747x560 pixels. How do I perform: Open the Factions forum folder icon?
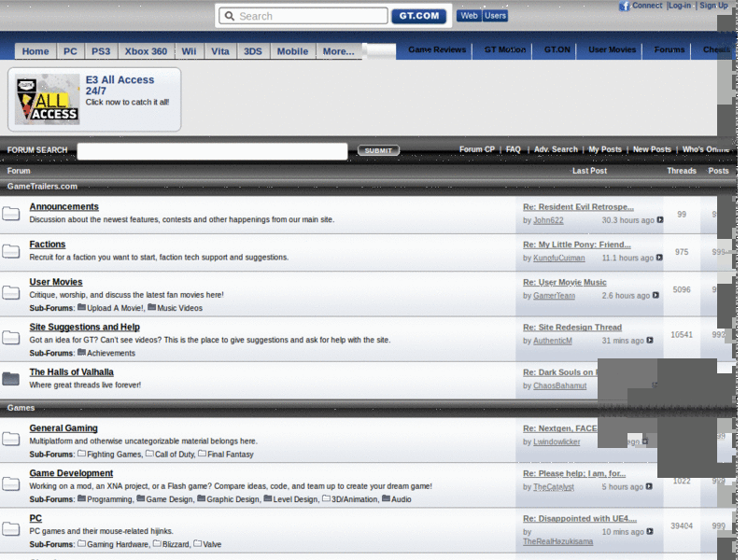10,250
